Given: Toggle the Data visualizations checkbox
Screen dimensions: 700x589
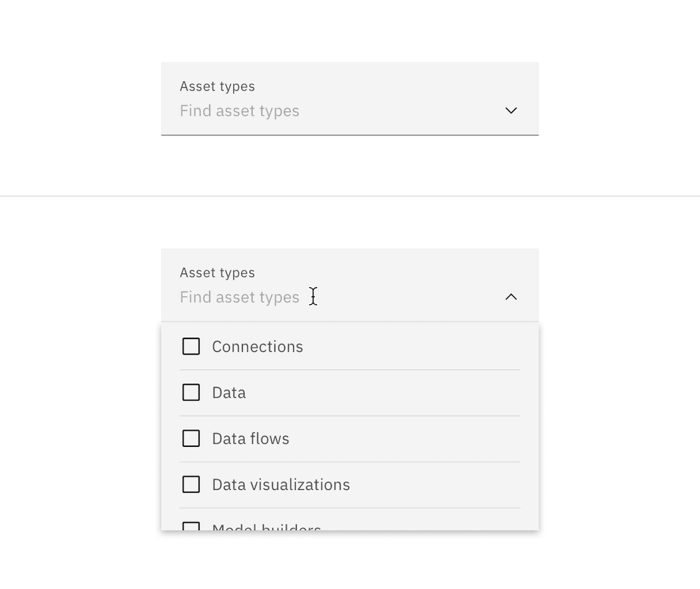Looking at the screenshot, I should click(191, 485).
